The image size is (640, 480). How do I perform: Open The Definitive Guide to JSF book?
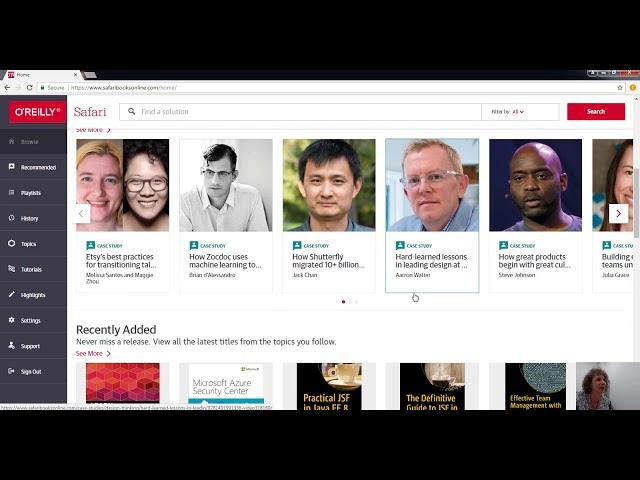432,386
